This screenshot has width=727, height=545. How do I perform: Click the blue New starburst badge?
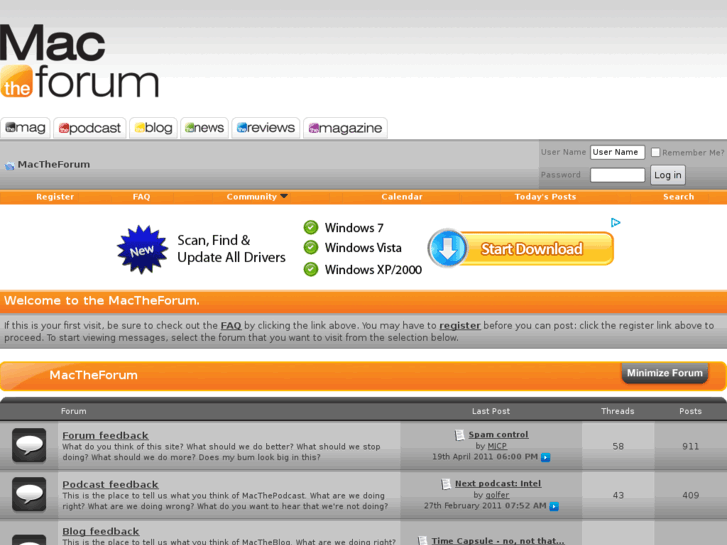coord(142,249)
